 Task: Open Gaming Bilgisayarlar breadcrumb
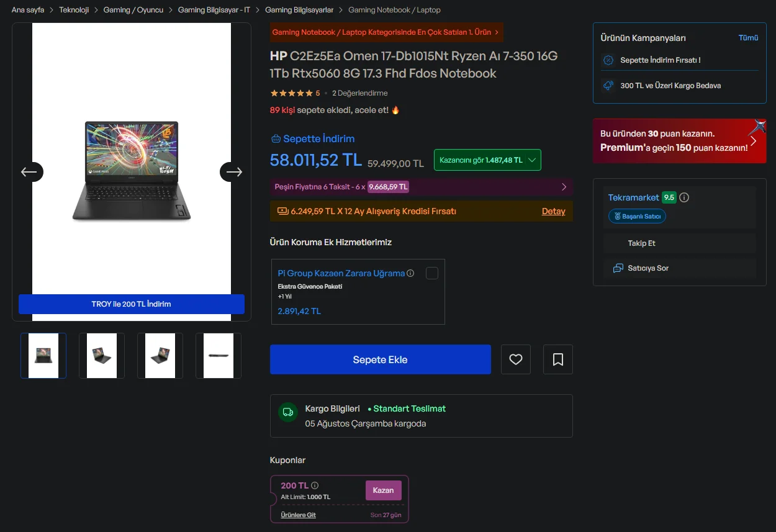point(299,10)
